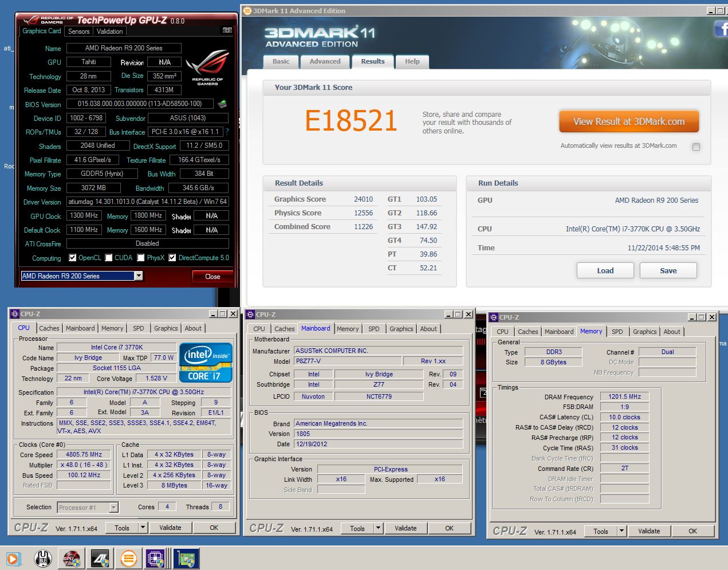Screen dimensions: 728x570
Task: Click the CPU-Z taskbar icon
Action: tap(156, 558)
